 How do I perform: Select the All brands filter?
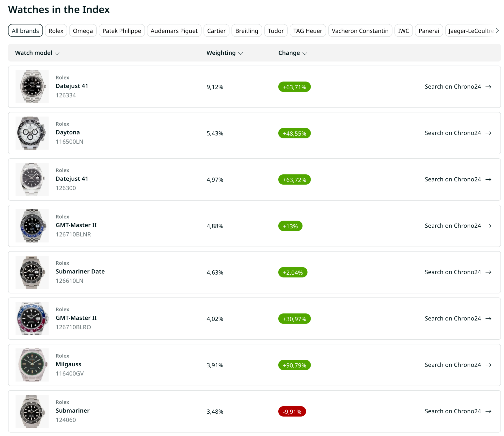[x=25, y=31]
